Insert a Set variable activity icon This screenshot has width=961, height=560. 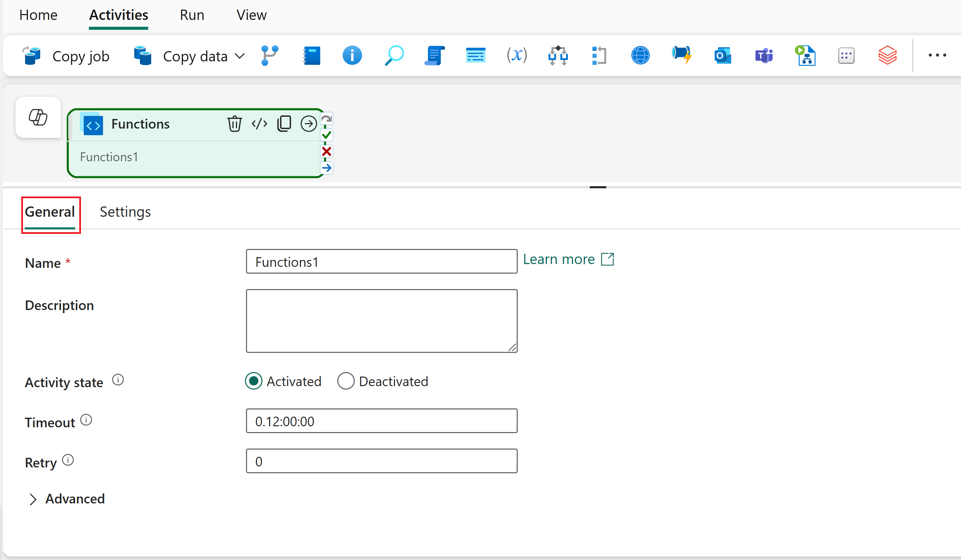click(x=517, y=56)
